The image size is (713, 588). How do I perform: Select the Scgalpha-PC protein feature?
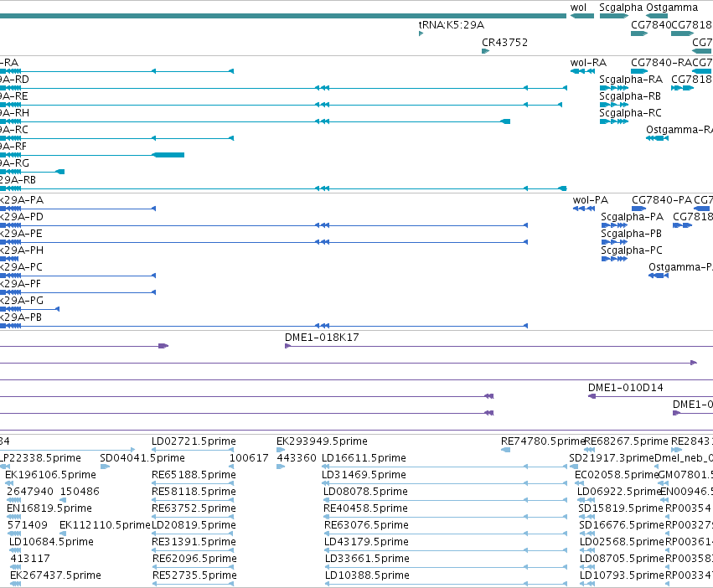pyautogui.click(x=614, y=259)
